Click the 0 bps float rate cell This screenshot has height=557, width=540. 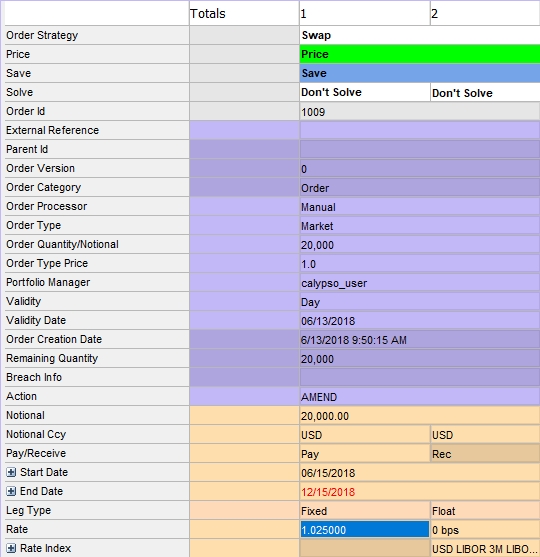pos(485,530)
